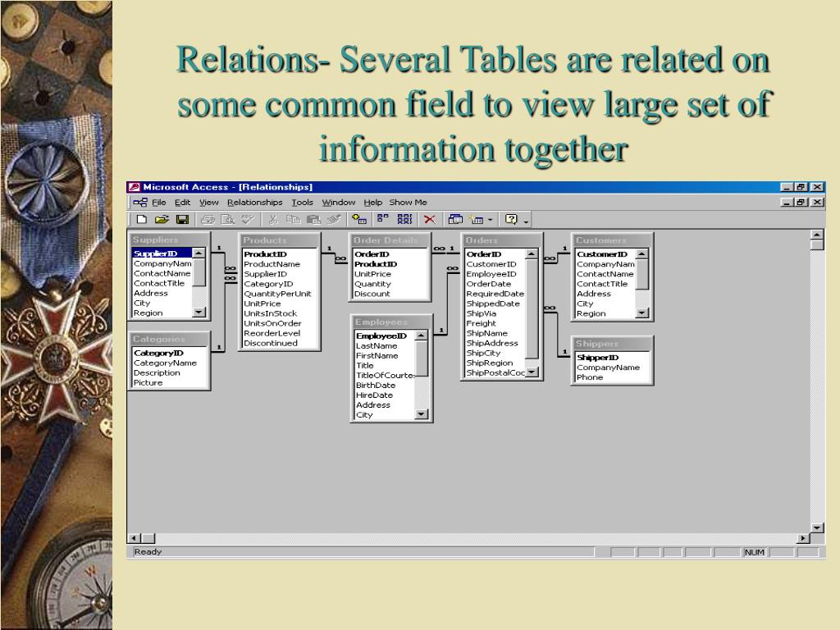Select LastName field in Employees table
840x630 pixels.
tap(385, 346)
